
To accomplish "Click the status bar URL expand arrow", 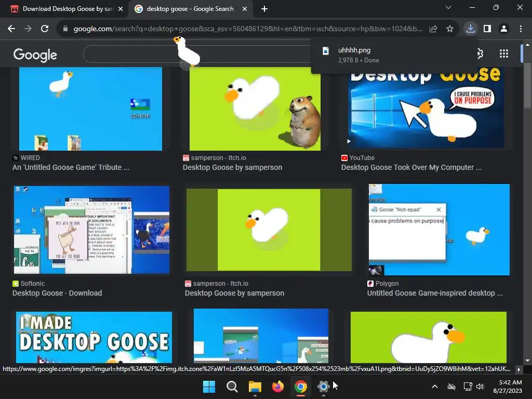I will [x=519, y=369].
